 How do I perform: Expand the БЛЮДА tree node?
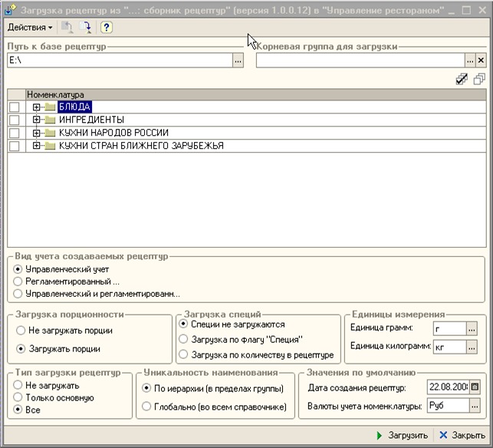coord(36,107)
